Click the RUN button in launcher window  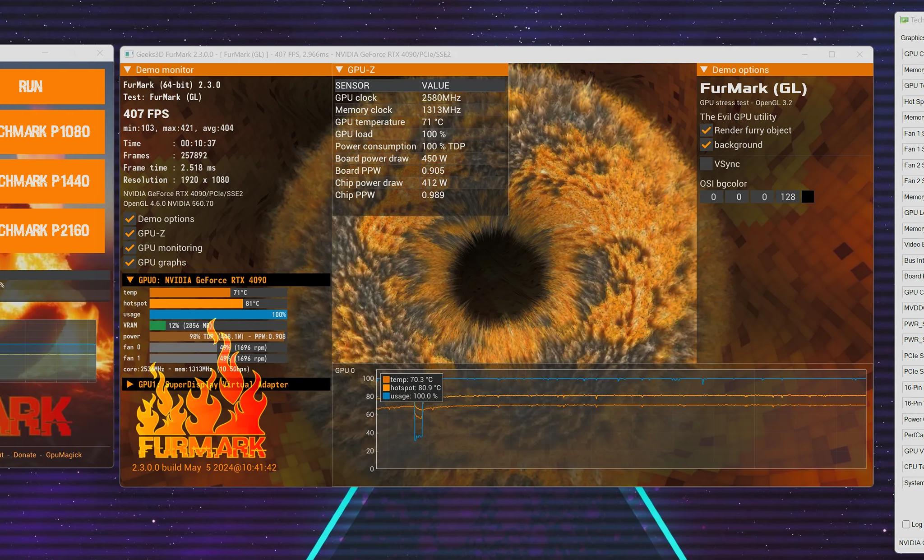tap(52, 87)
